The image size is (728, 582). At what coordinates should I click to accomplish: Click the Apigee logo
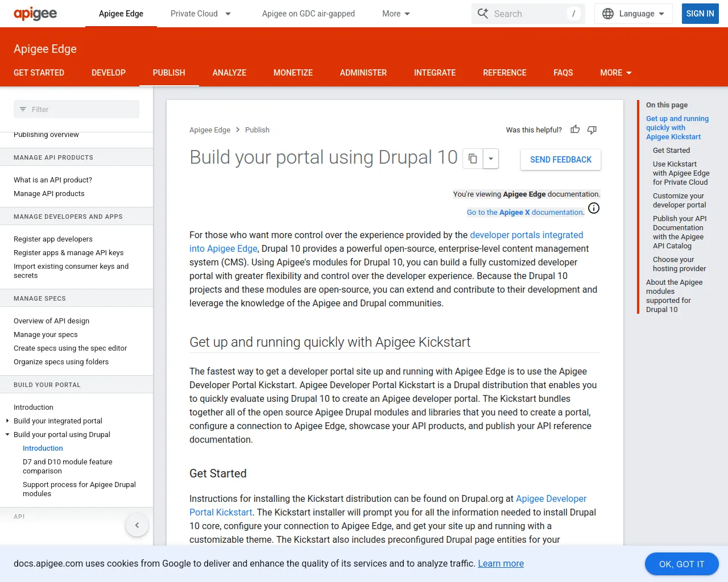35,14
